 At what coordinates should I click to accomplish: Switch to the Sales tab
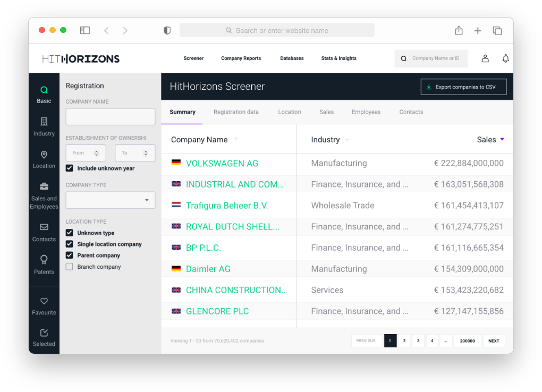point(327,112)
